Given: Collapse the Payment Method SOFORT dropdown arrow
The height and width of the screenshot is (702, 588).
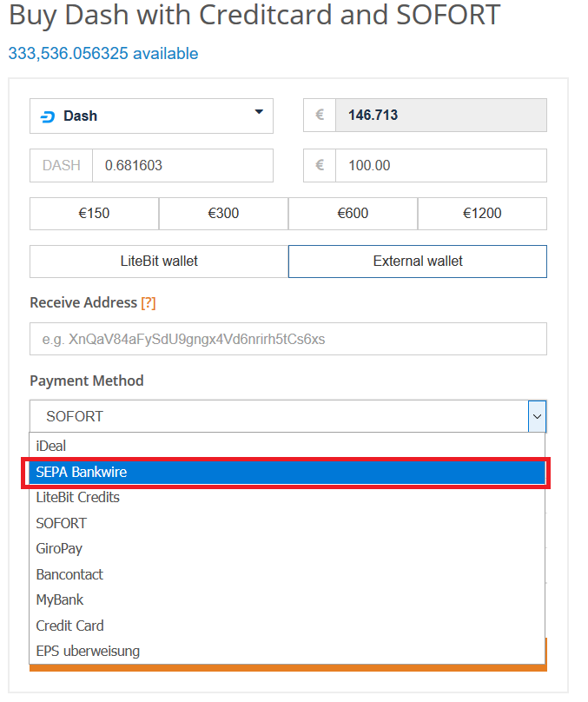Looking at the screenshot, I should (537, 416).
